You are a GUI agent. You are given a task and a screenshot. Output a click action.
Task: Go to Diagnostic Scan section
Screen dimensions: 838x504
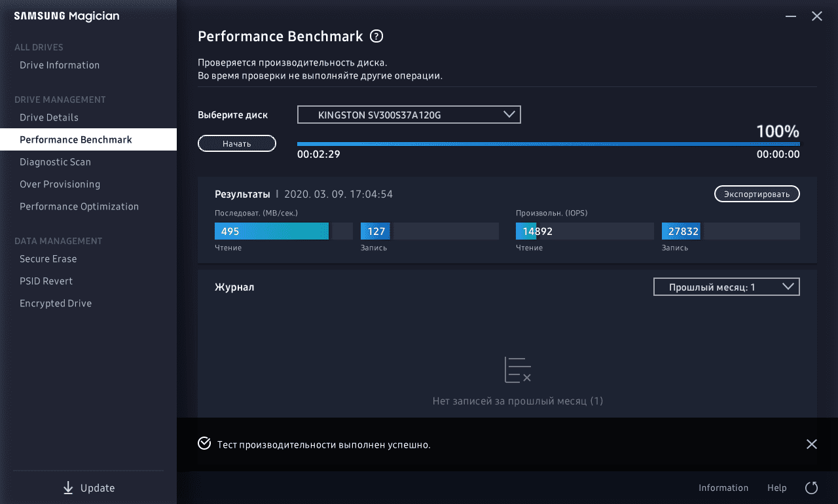(x=55, y=162)
